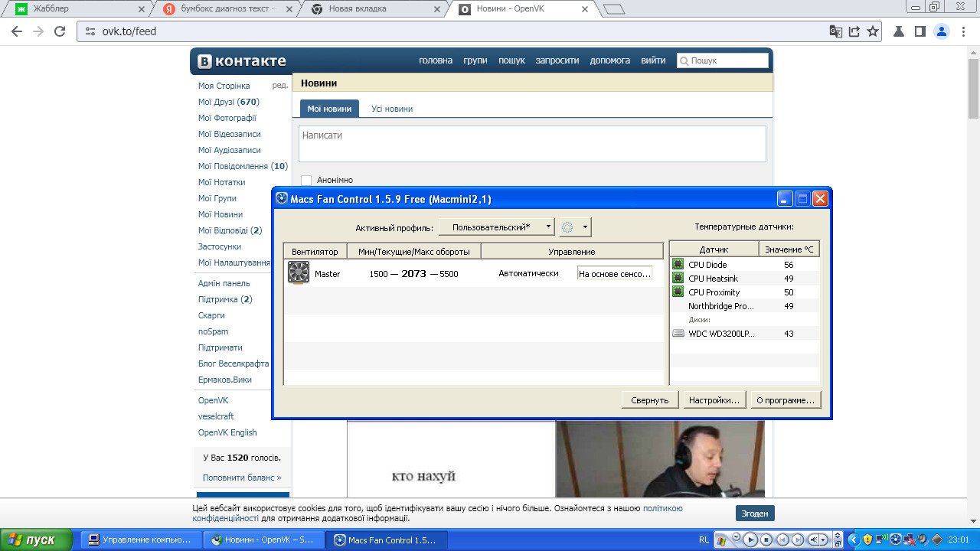
Task: Accept cookies with the Згоден button
Action: [x=756, y=513]
